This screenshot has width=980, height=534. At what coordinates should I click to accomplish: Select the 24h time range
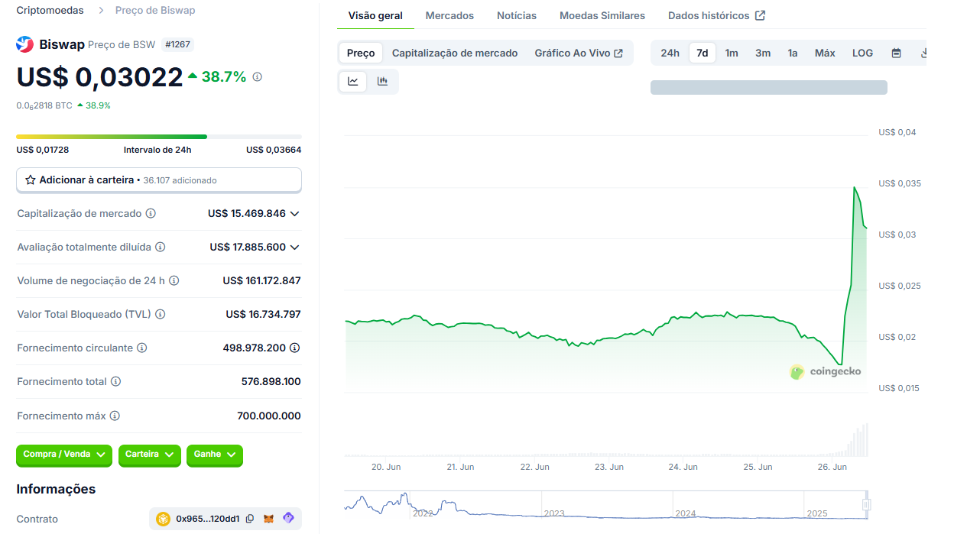pos(670,53)
